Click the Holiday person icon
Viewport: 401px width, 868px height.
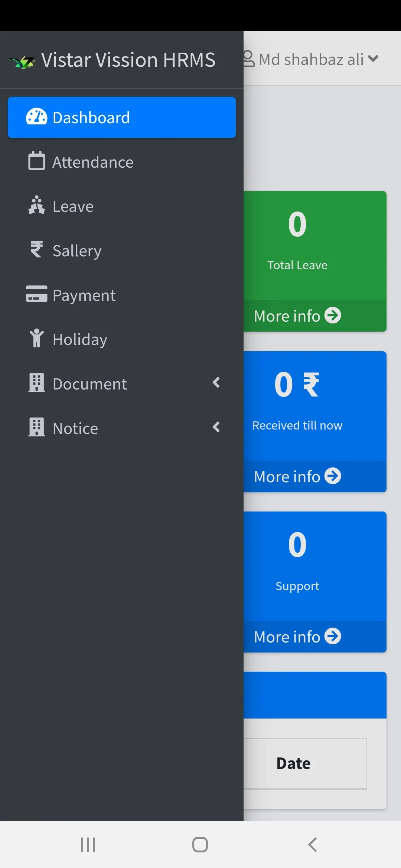coord(36,338)
